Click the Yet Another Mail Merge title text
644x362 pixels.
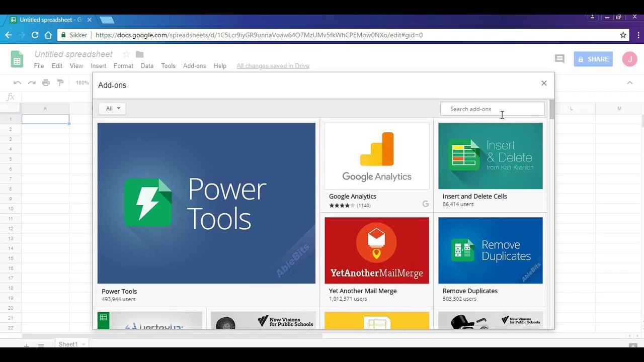363,291
